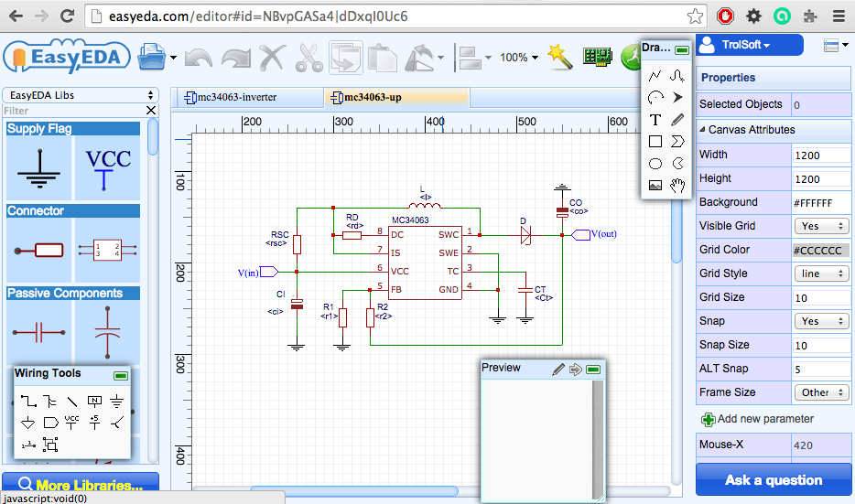This screenshot has width=855, height=504.
Task: Select the Wire tool in Wiring Tools
Action: tap(27, 401)
